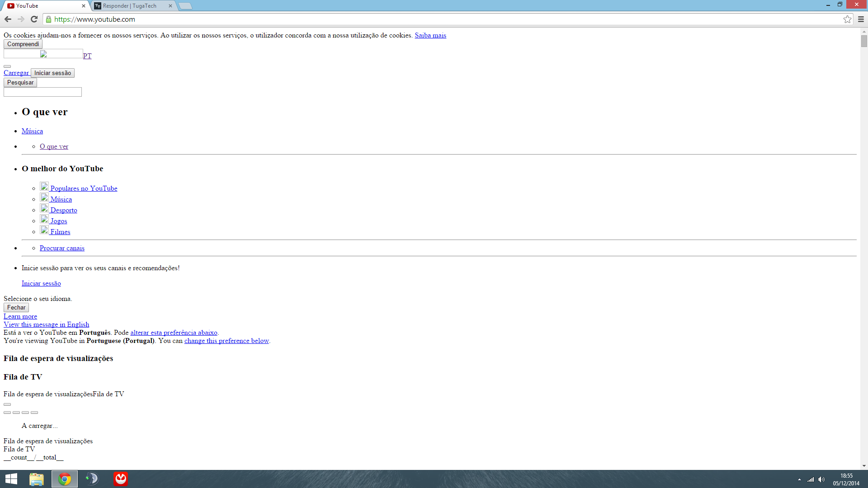Bookmark page with the star icon
868x488 pixels.
tap(847, 19)
